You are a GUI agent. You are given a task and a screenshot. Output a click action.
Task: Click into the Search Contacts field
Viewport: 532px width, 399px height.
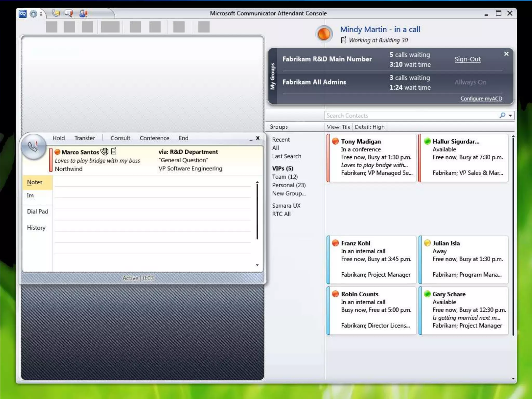pos(411,116)
